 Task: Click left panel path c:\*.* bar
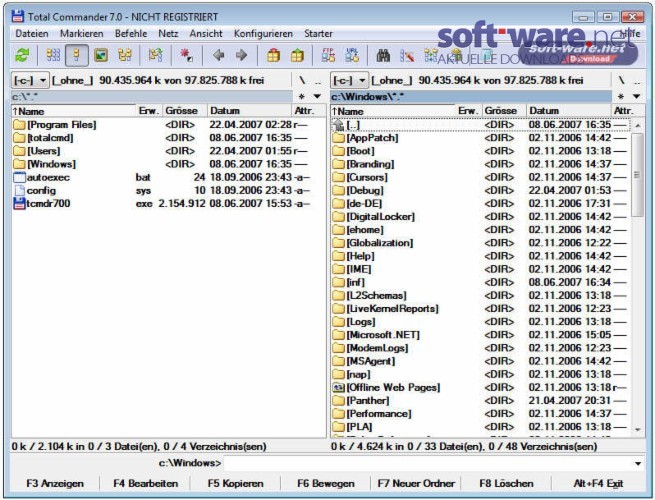(x=152, y=96)
